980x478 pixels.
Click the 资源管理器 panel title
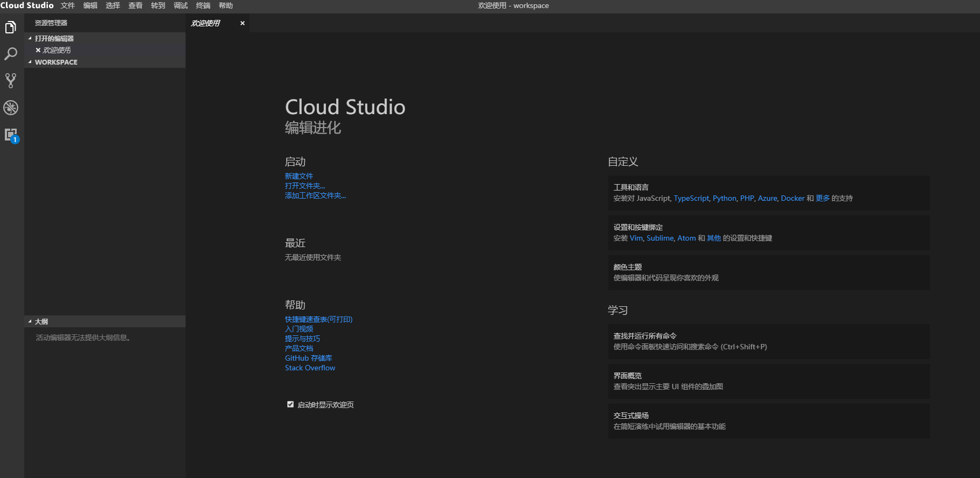pos(51,23)
